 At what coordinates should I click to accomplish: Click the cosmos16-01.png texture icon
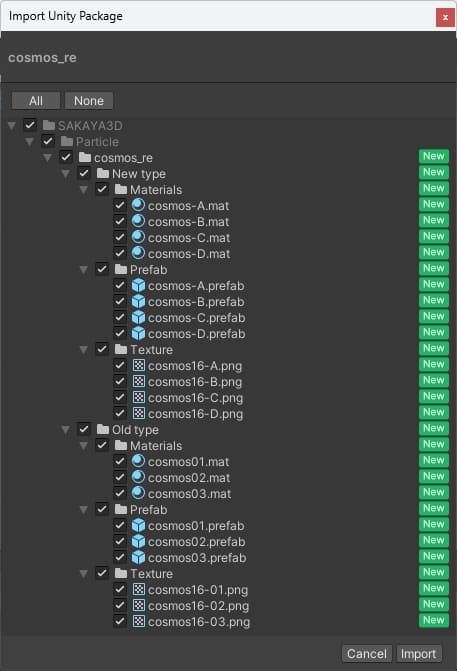pos(139,589)
